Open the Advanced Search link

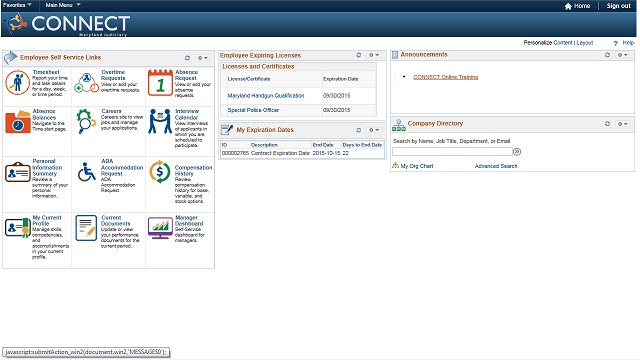click(x=496, y=166)
